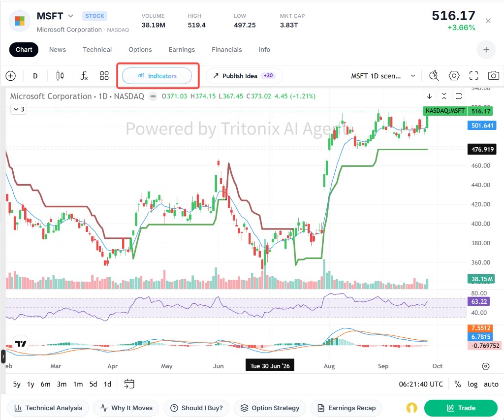The image size is (504, 420).
Task: Click the Publish Idea button
Action: pos(244,76)
